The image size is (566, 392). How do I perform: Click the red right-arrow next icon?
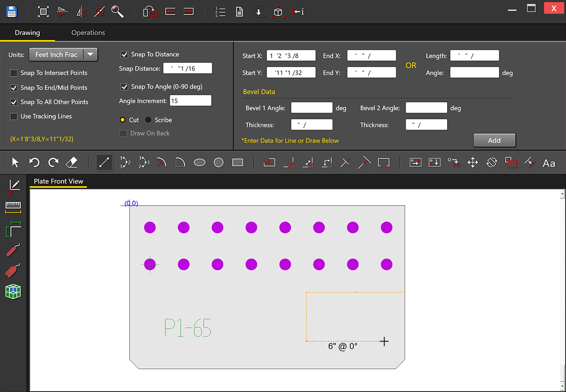click(x=189, y=12)
